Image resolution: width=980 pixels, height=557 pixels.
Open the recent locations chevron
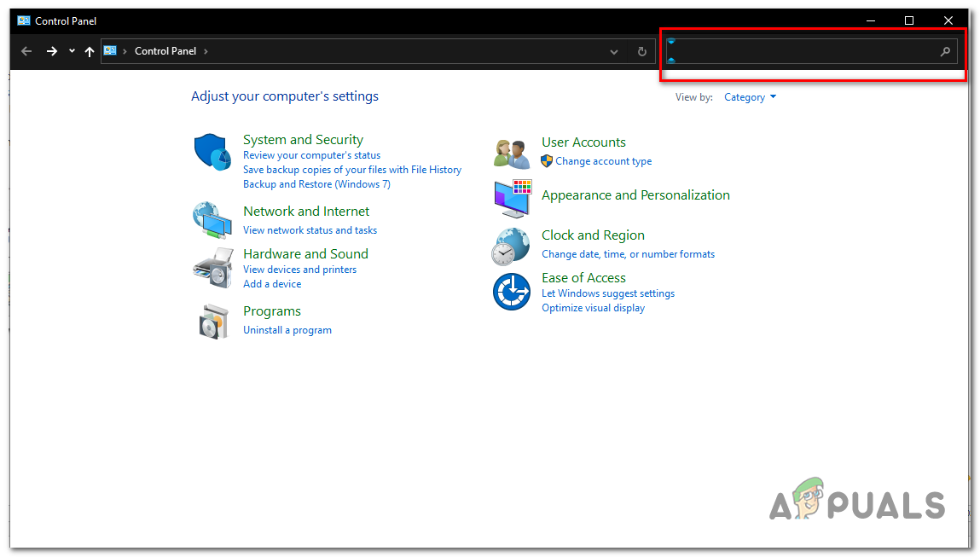pos(72,51)
